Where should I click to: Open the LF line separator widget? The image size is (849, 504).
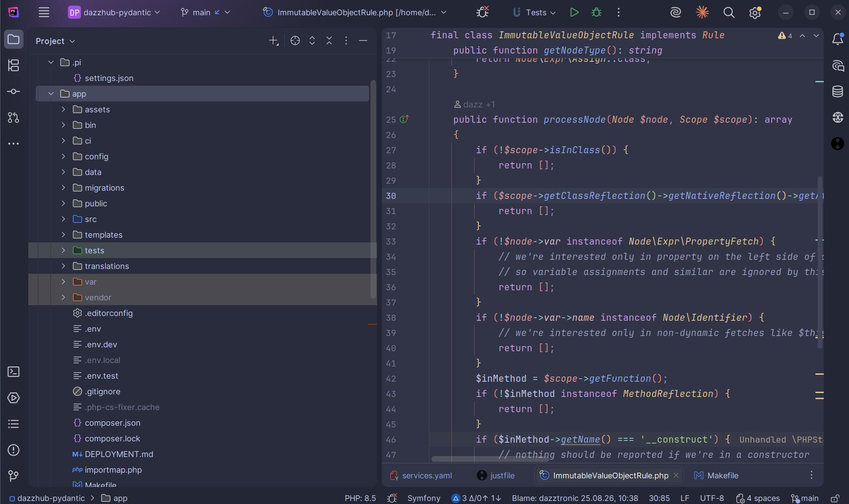coord(685,498)
